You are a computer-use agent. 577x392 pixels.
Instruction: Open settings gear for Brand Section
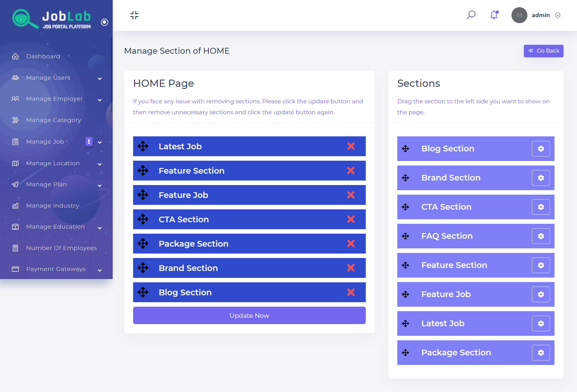point(541,178)
